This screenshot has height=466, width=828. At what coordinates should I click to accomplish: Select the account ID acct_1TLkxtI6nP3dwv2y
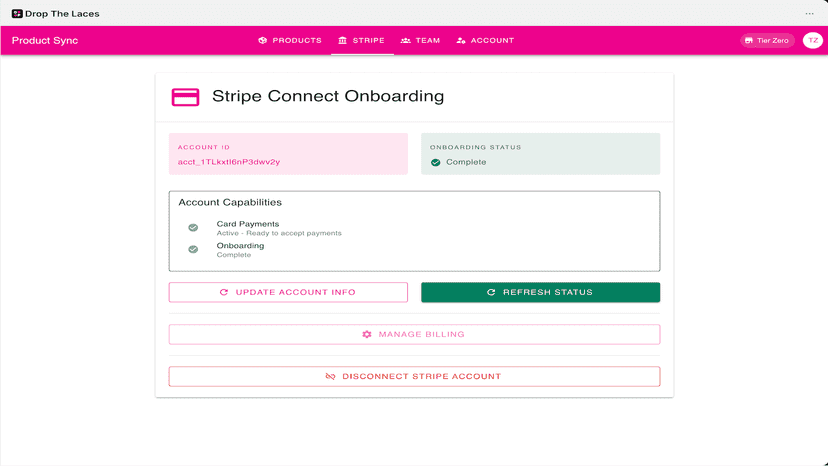click(229, 162)
